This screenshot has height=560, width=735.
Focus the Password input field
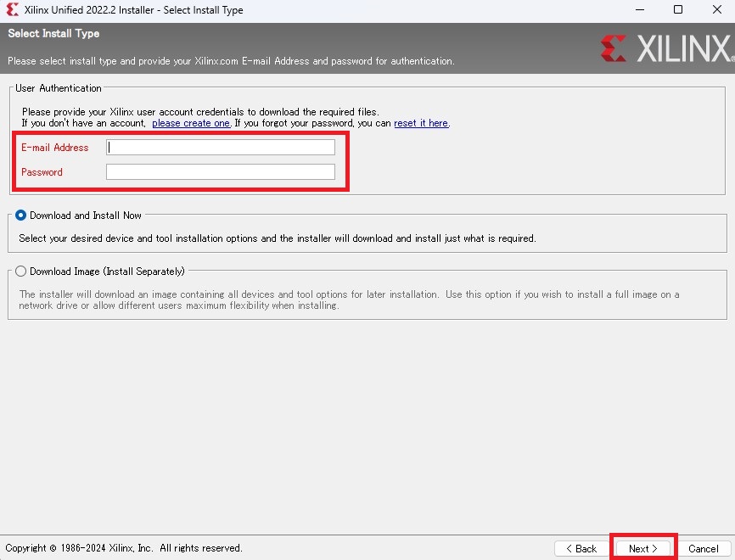221,172
